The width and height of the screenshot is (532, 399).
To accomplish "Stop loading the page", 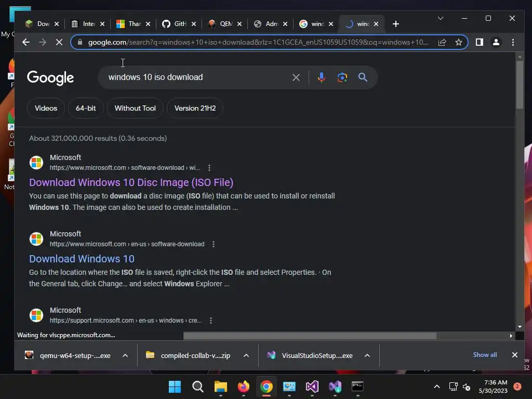I will pos(59,42).
